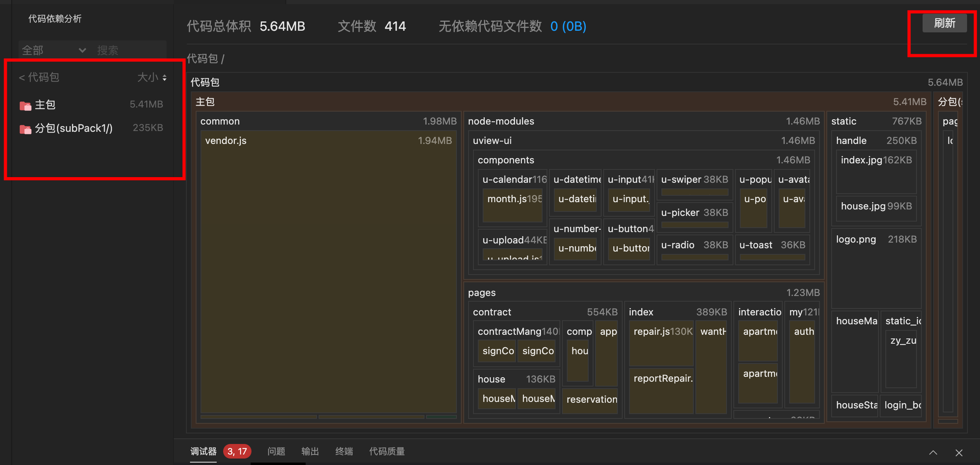Click the 0 (0B) no-dependency files link

[x=568, y=26]
